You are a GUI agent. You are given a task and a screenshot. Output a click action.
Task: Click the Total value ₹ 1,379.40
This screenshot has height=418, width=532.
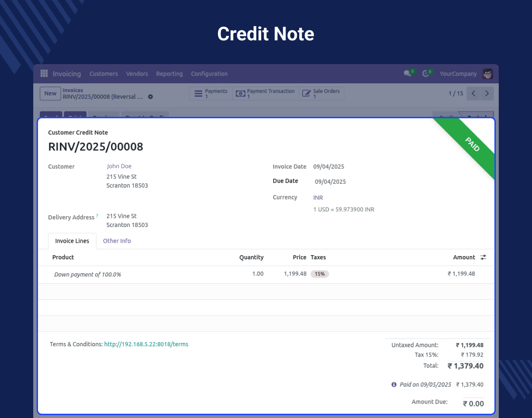465,366
